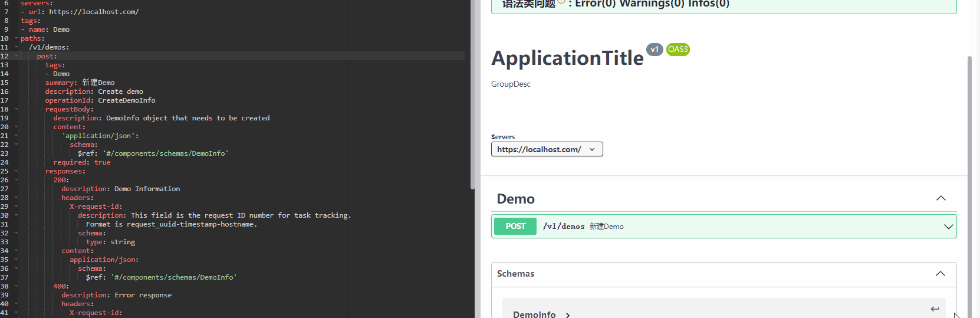The image size is (980, 318).
Task: Expand the POST /v1/demos operation arrow
Action: tap(949, 227)
